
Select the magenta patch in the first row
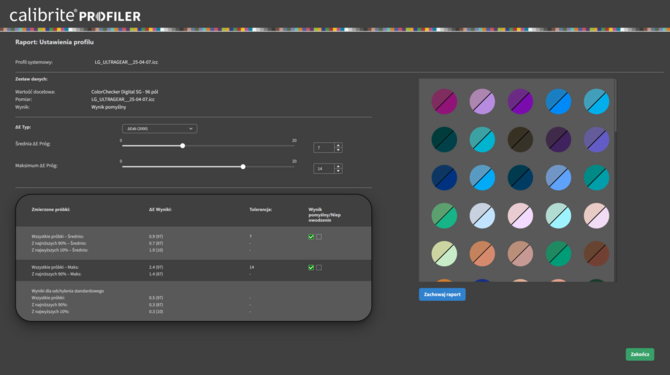[x=444, y=102]
